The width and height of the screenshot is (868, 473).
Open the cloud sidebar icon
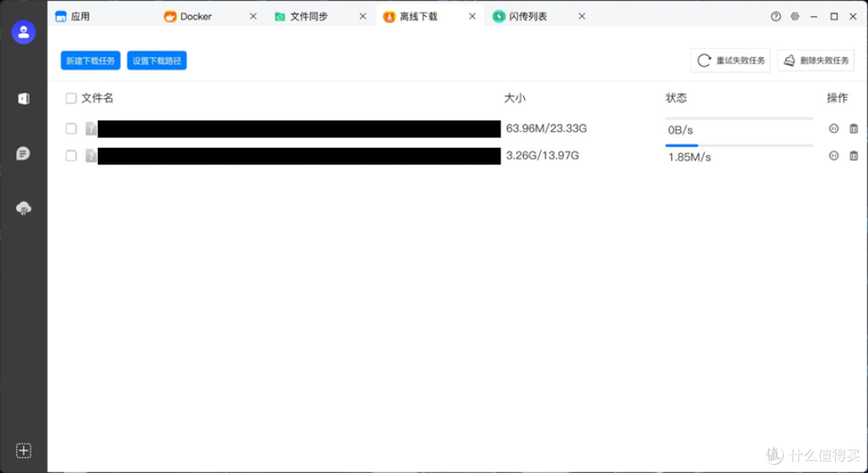pyautogui.click(x=23, y=208)
